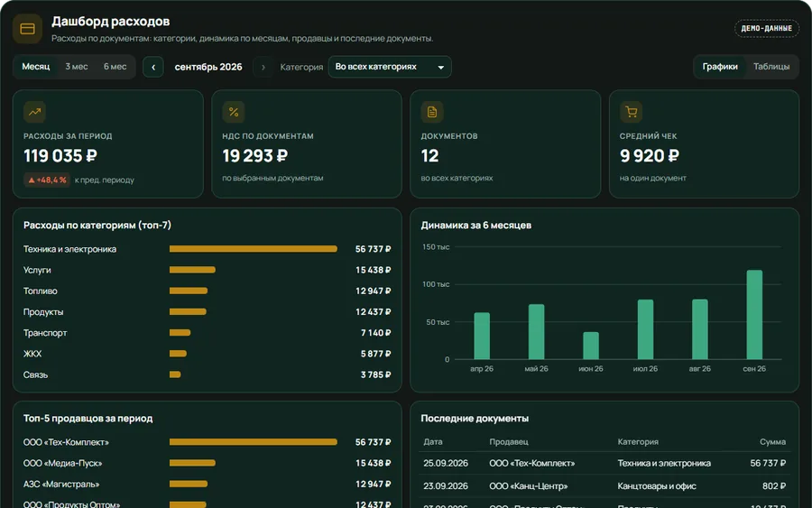
Task: Click the Техника и электроника category label
Action: tap(69, 249)
